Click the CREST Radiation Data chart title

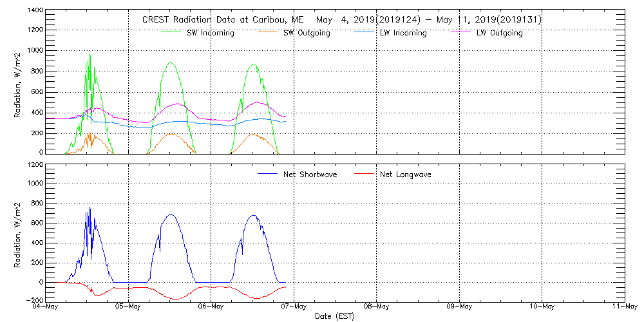[x=342, y=20]
